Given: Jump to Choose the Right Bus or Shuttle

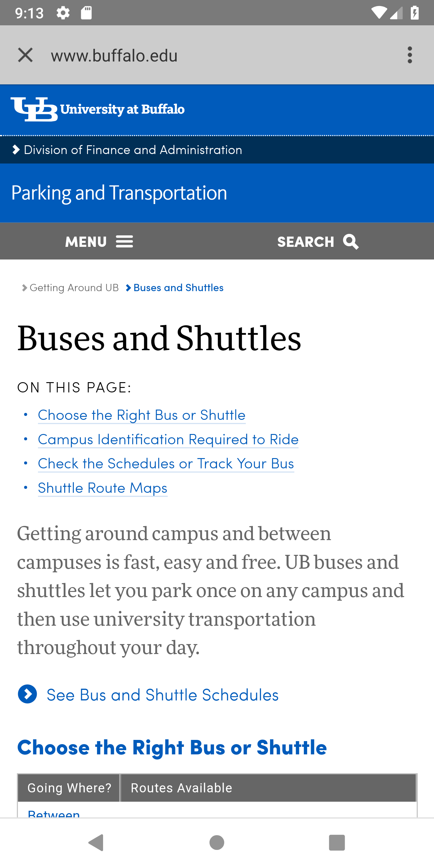Looking at the screenshot, I should click(x=142, y=415).
